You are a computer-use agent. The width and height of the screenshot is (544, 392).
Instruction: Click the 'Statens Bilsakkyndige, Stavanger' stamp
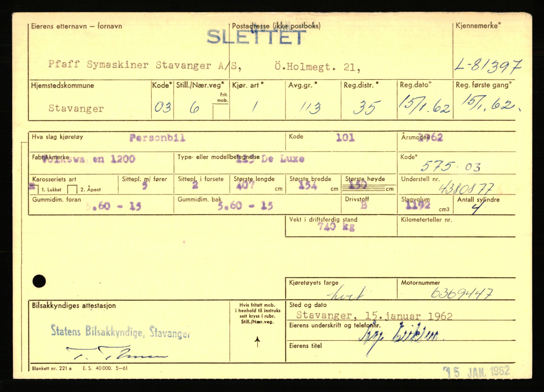coord(120,331)
